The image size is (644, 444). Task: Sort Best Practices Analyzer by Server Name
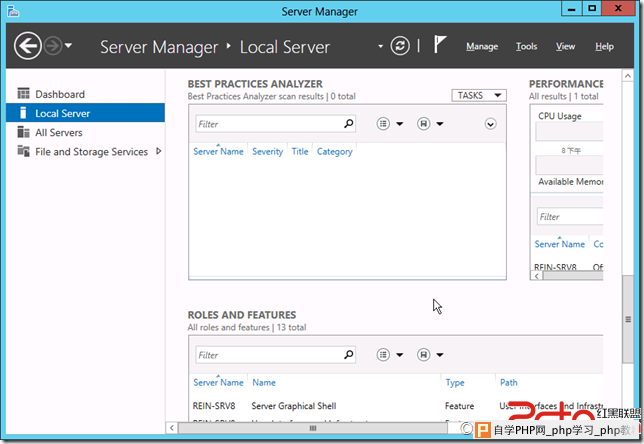pyautogui.click(x=218, y=151)
